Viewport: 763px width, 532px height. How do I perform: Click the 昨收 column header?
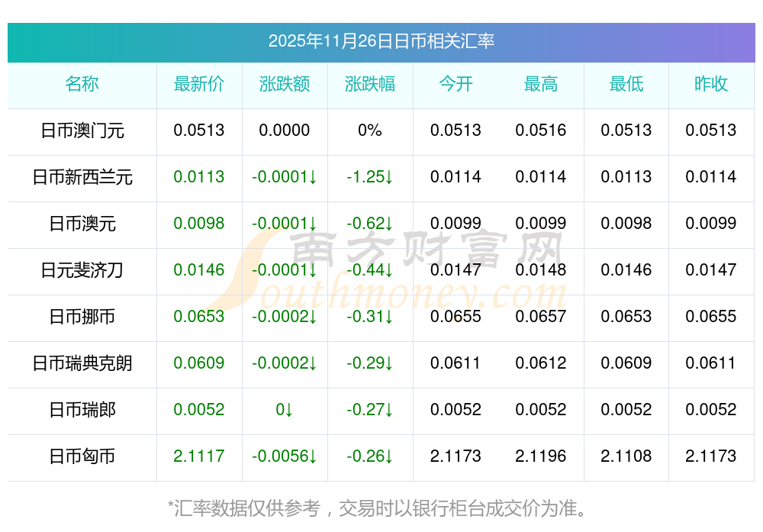pos(711,85)
